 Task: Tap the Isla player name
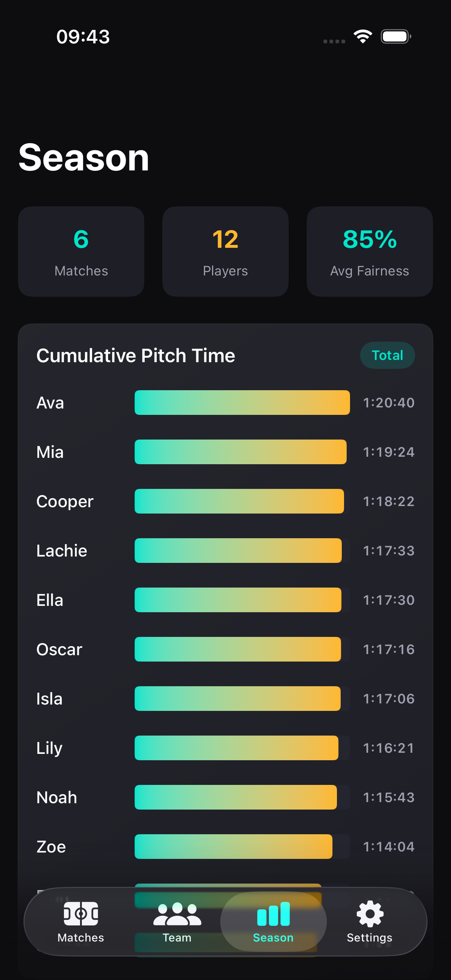pos(49,699)
